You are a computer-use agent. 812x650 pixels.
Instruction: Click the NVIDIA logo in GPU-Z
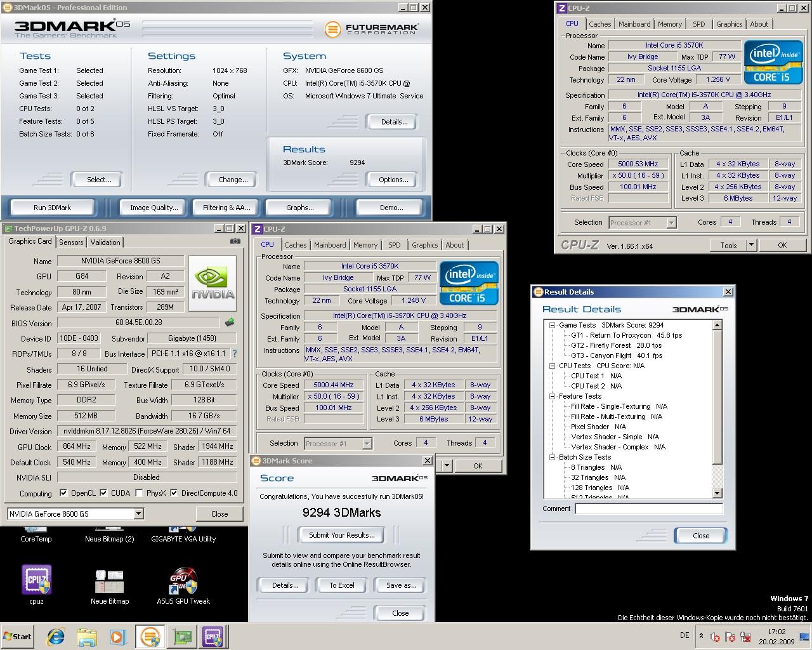(213, 284)
